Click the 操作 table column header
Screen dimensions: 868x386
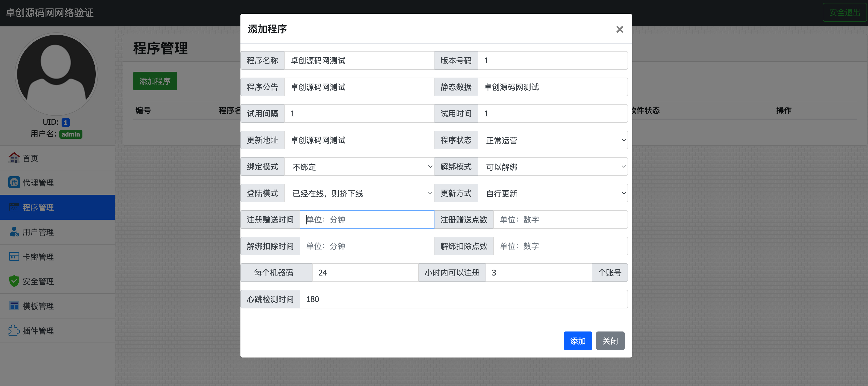point(784,110)
